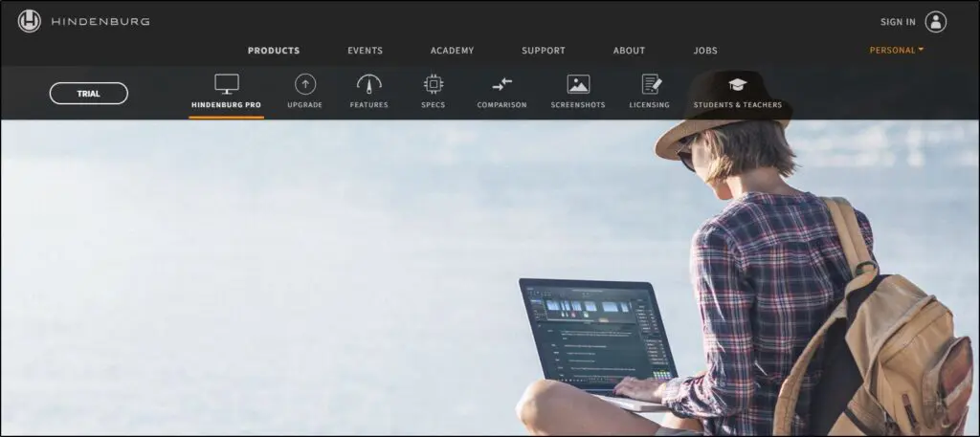Expand the Personal dropdown

coord(896,51)
